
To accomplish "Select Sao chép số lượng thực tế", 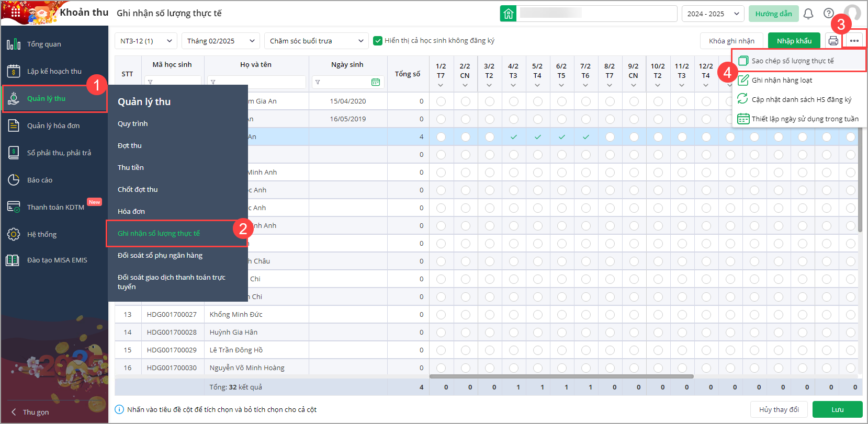I will [798, 61].
